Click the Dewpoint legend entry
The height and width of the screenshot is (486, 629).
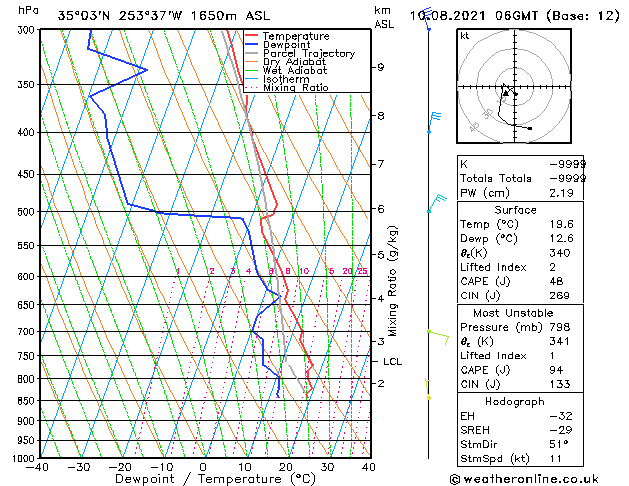tap(286, 45)
